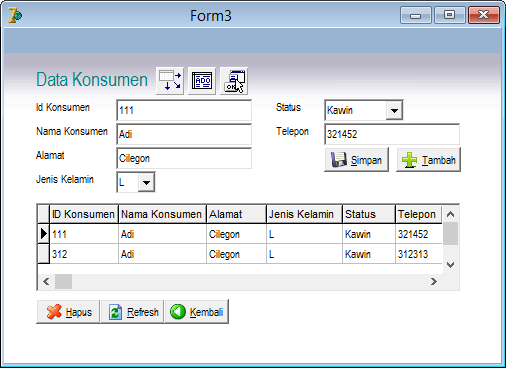506x368 pixels.
Task: Focus the Alamat input field
Action: pos(184,158)
